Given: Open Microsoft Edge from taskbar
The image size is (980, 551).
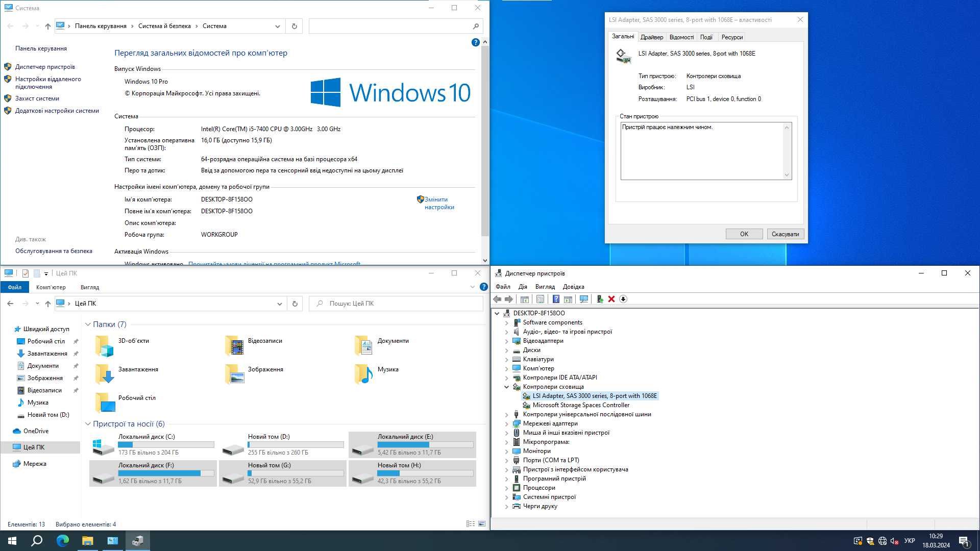Looking at the screenshot, I should [x=62, y=541].
